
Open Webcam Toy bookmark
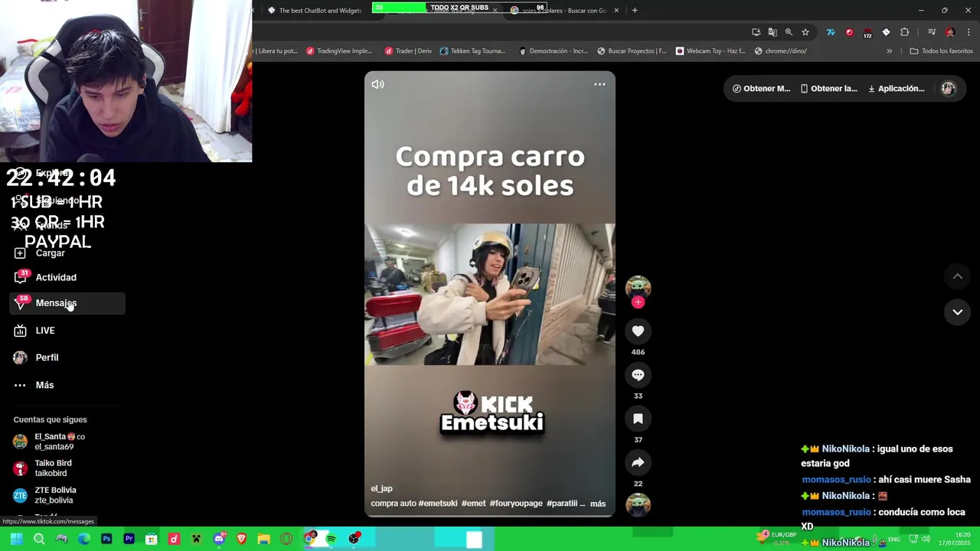tap(710, 51)
